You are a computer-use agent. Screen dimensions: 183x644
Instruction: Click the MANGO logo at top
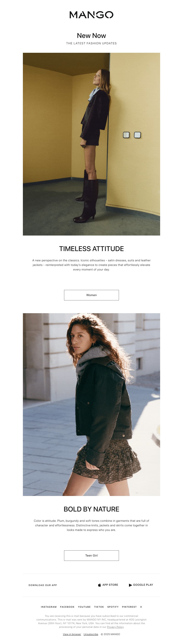pos(91,15)
